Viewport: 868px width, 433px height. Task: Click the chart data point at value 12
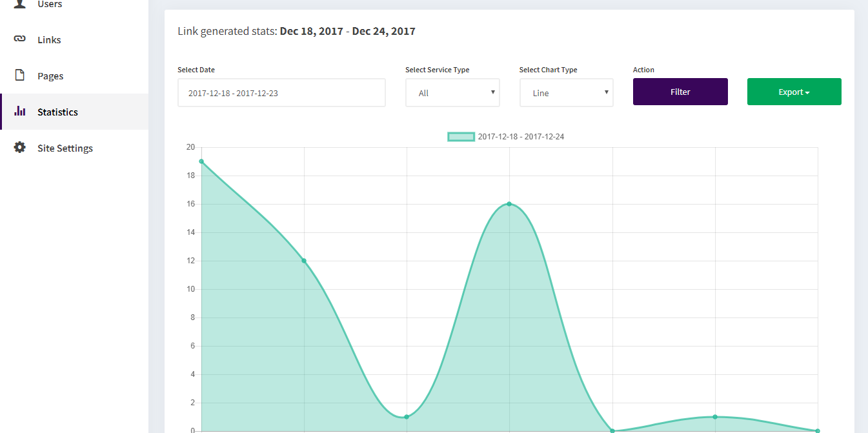[x=304, y=261]
